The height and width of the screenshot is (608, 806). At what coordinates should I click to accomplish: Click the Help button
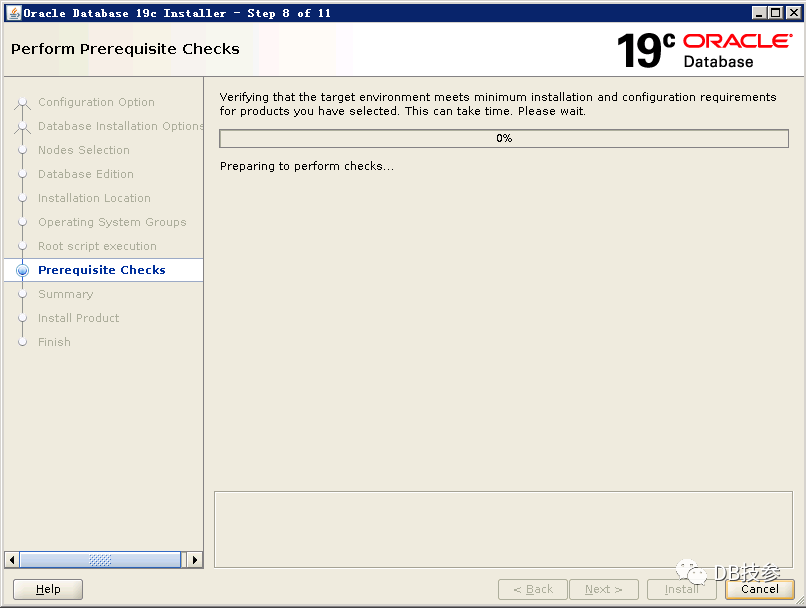48,589
